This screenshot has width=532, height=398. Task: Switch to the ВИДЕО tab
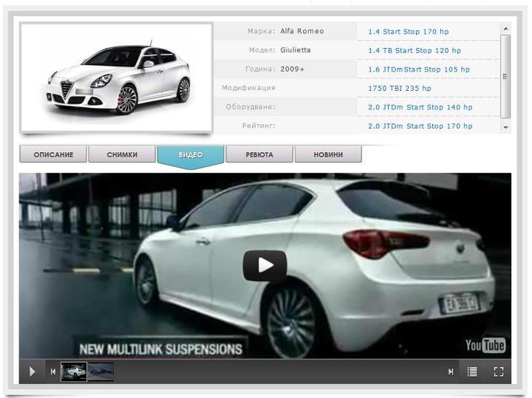click(191, 156)
